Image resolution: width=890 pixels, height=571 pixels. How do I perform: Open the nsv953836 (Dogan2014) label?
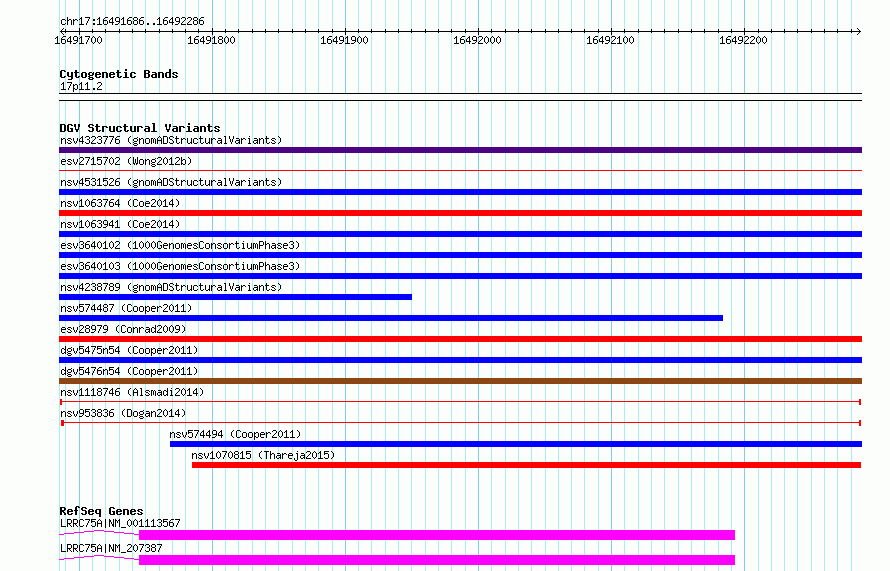click(x=123, y=413)
